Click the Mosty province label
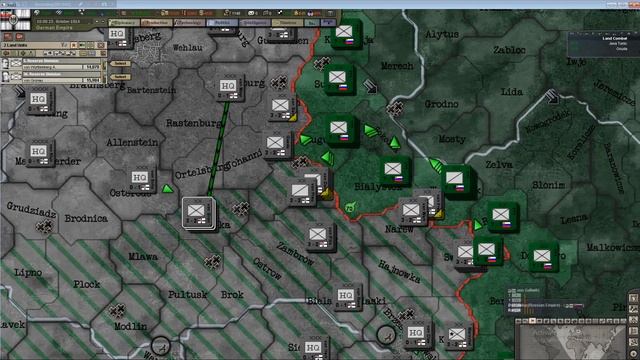This screenshot has height=360, width=640. tap(452, 139)
